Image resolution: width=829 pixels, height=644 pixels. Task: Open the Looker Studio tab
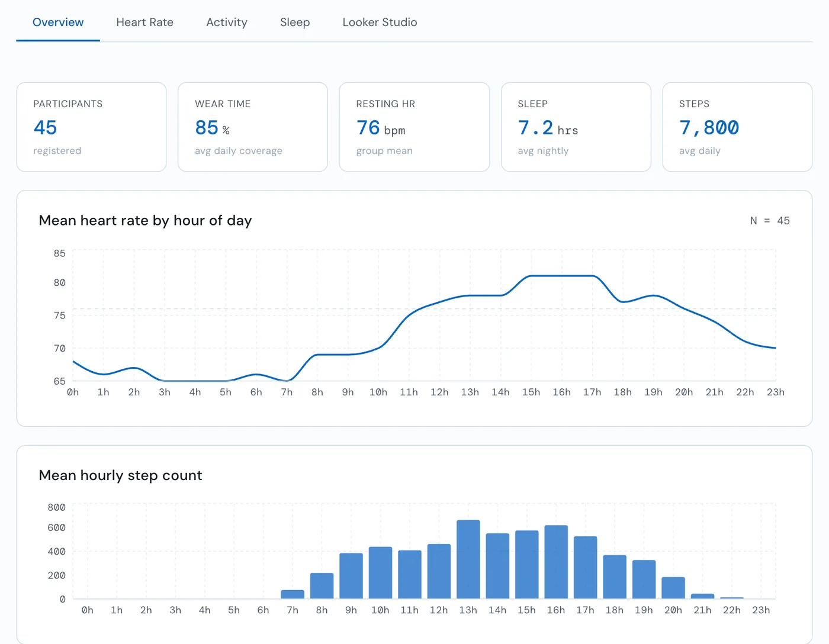click(380, 22)
